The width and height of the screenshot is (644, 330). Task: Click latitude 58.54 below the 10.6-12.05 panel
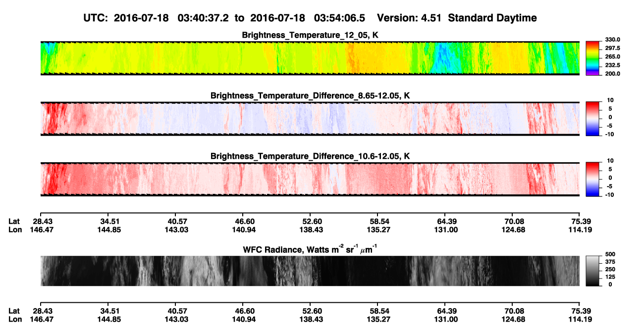pos(380,221)
